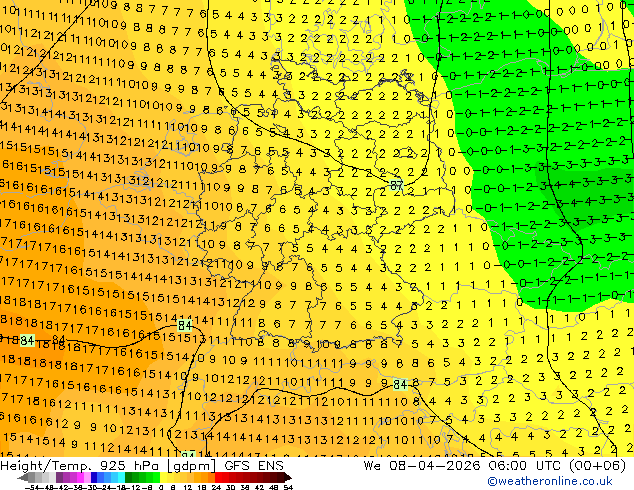The height and width of the screenshot is (490, 634).
Task: Click the left arrow end of color scale
Action: pos(23,477)
